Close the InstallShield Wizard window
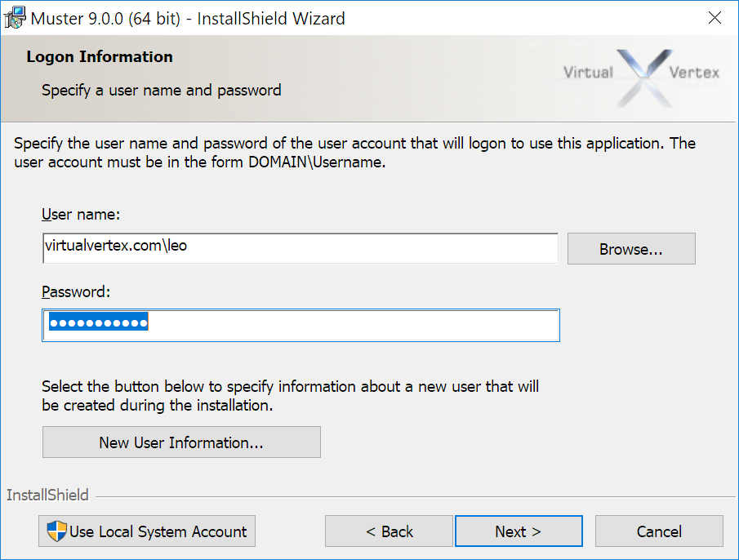 (x=714, y=17)
